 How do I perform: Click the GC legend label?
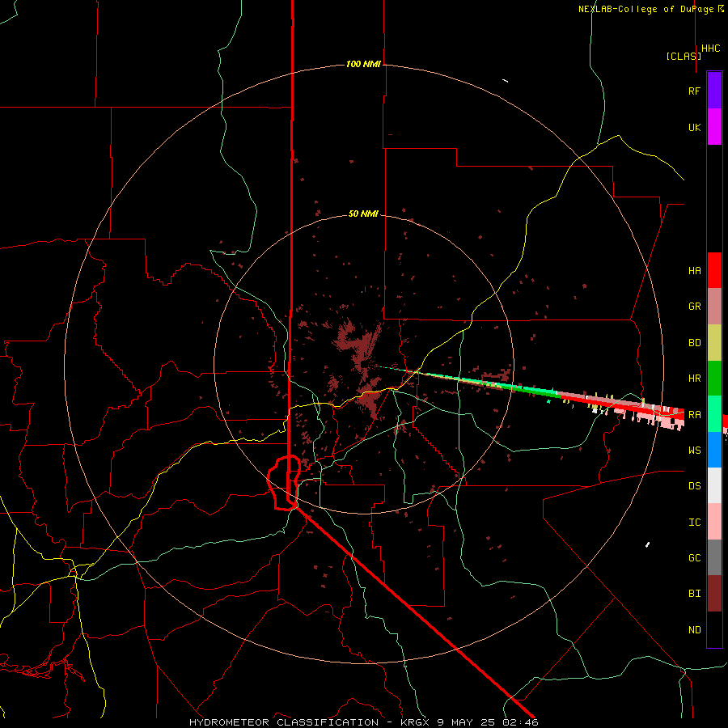pyautogui.click(x=694, y=557)
